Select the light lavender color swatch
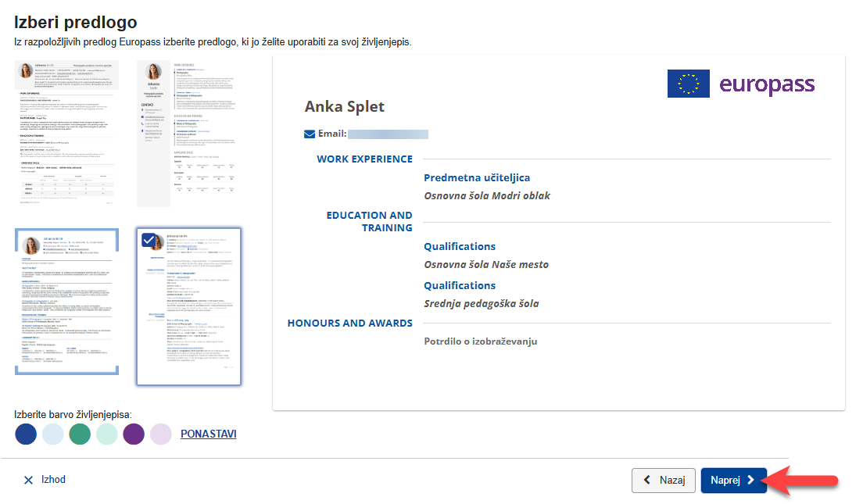 pos(161,434)
